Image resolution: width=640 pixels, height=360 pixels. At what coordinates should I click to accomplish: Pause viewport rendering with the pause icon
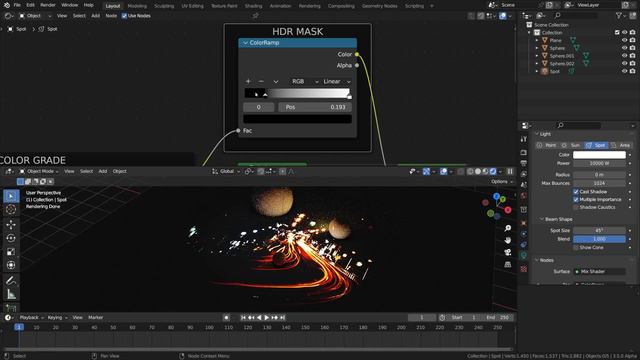point(510,171)
